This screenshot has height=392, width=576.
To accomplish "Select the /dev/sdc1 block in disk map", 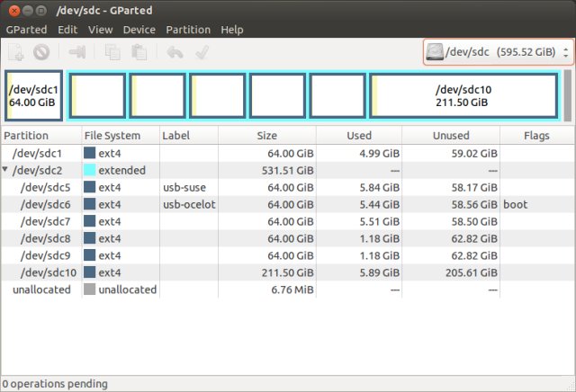I will (33, 96).
